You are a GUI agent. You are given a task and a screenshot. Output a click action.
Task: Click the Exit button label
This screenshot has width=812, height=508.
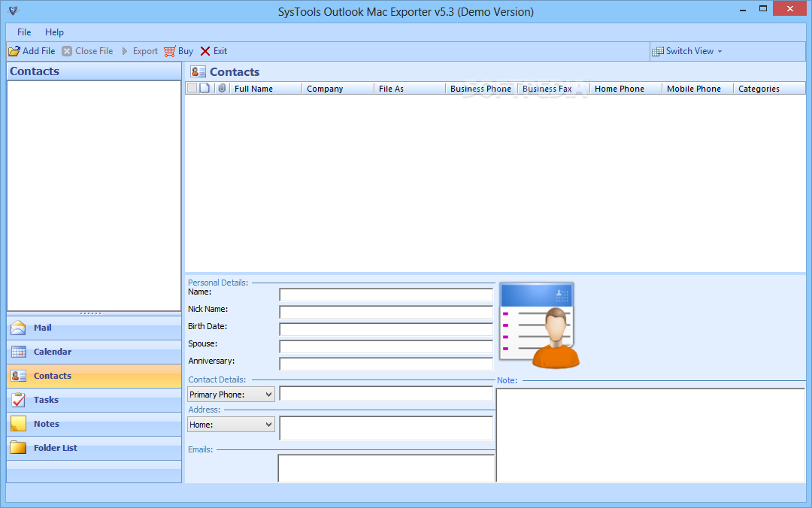(x=220, y=51)
